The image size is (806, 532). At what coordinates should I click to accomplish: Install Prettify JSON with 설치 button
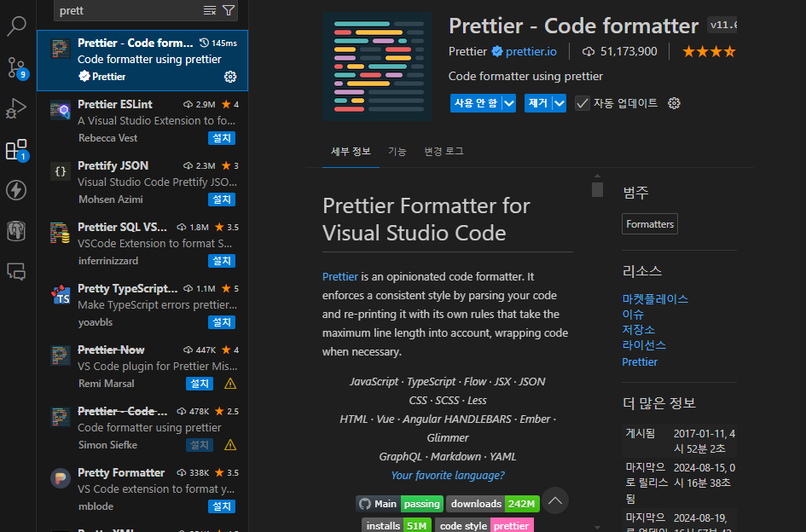tap(222, 199)
